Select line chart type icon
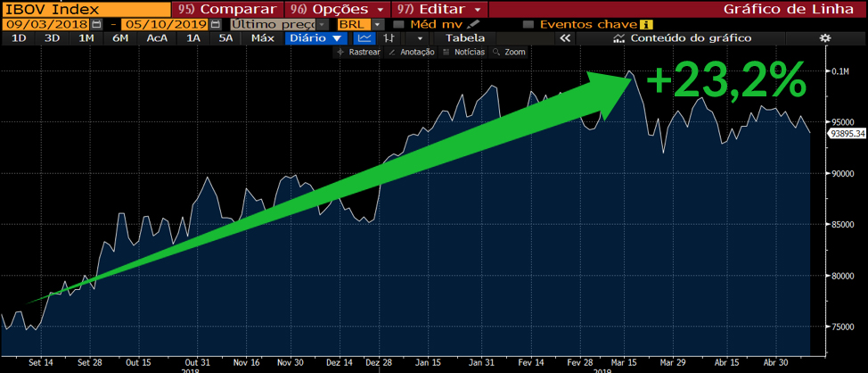Screen dimensions: 868x373 click(x=364, y=38)
